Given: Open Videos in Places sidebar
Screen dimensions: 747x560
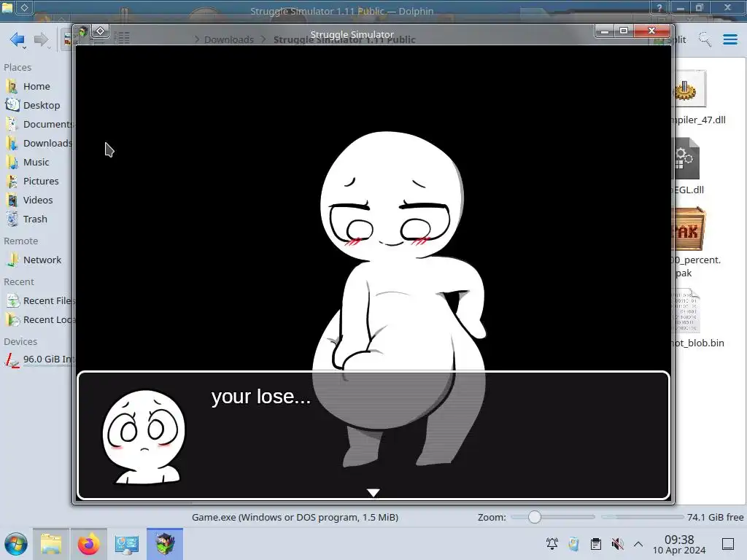Looking at the screenshot, I should click(x=36, y=201).
